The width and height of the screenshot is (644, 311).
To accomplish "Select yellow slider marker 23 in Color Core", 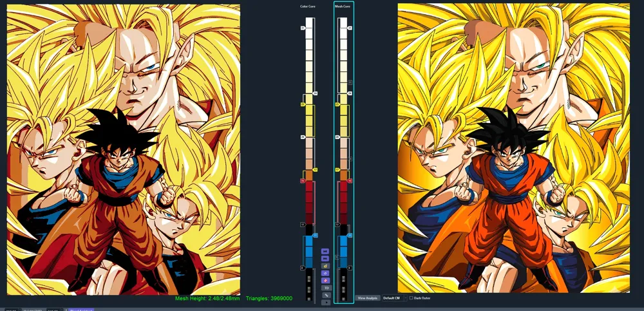I will click(303, 105).
